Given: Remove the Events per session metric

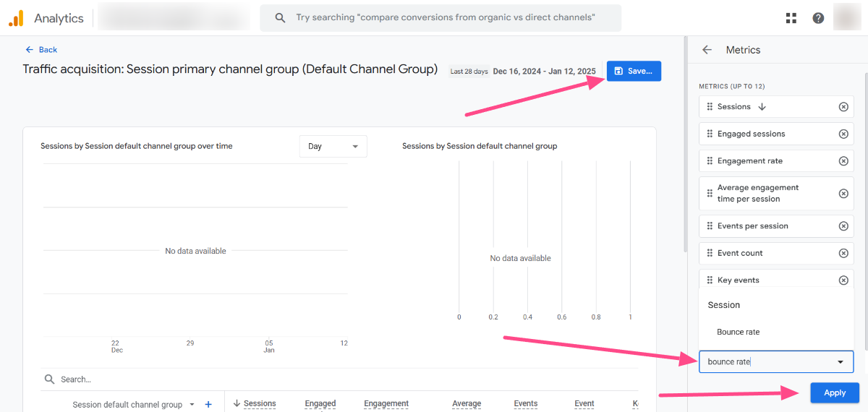Looking at the screenshot, I should [x=843, y=226].
